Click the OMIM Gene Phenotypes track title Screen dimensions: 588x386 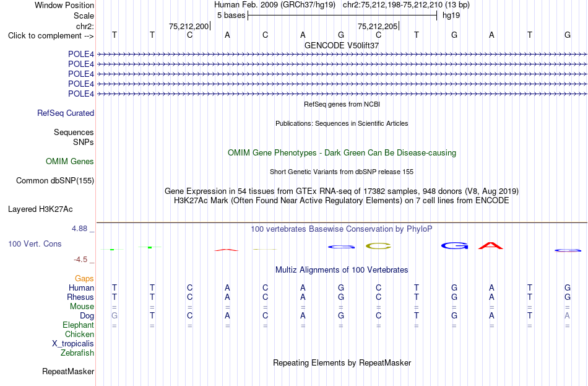point(342,153)
